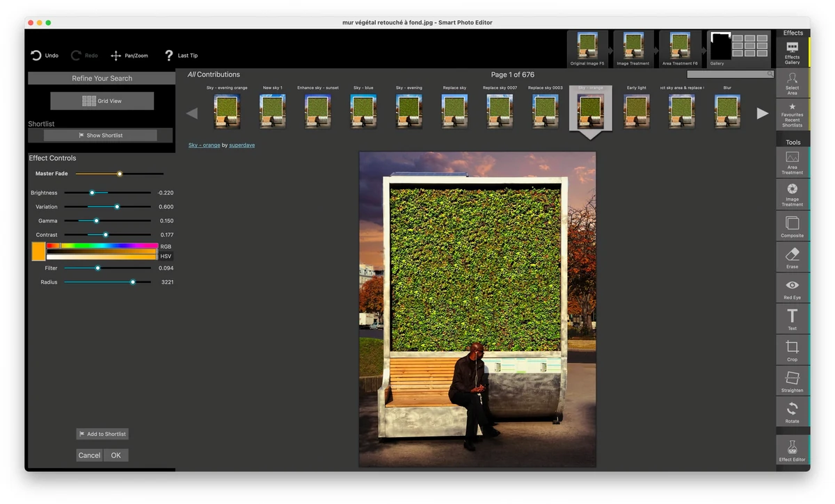
Task: Adjust the Contrast slider
Action: [107, 235]
